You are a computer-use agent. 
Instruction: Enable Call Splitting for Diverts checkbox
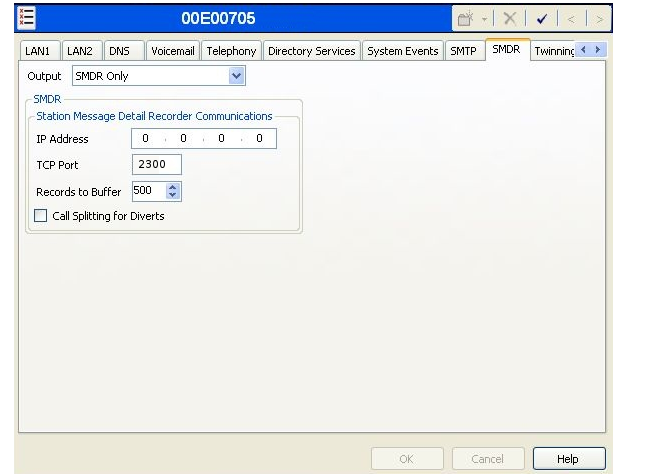click(x=40, y=215)
